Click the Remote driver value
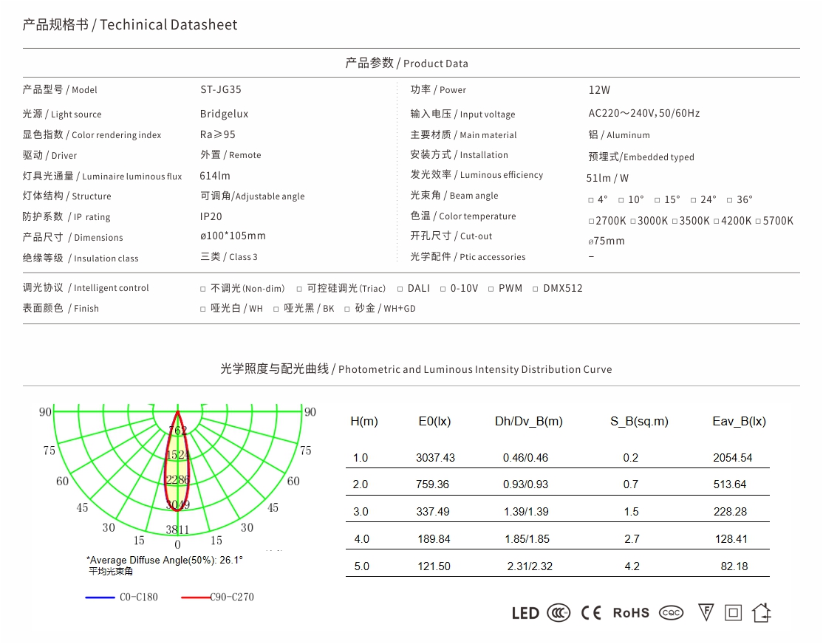Screen dimensions: 823x644 [x=230, y=155]
